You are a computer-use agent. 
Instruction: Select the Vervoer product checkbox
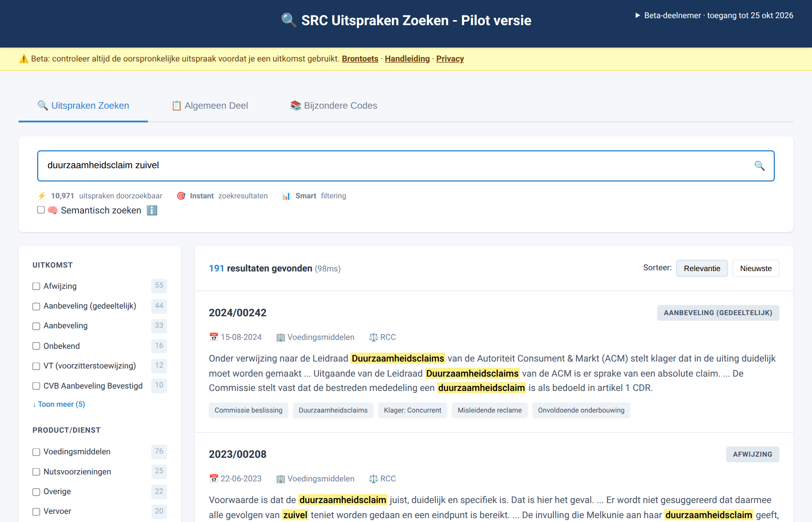point(36,512)
